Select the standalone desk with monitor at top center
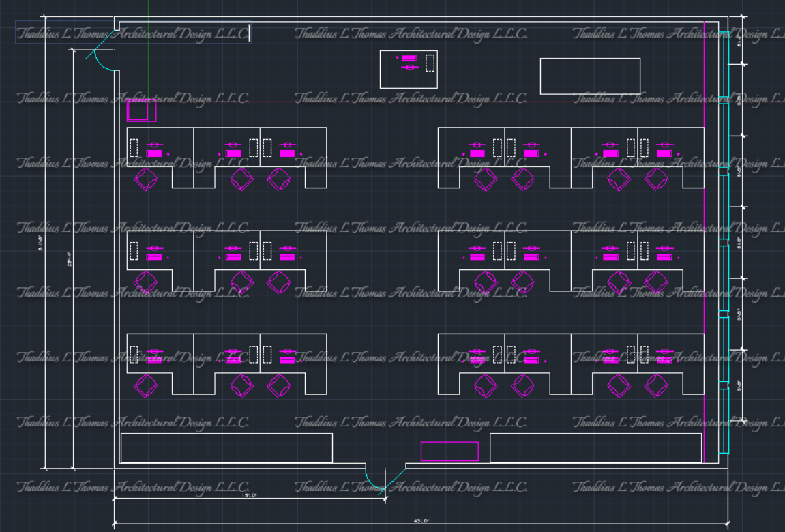This screenshot has width=785, height=532. (x=409, y=69)
